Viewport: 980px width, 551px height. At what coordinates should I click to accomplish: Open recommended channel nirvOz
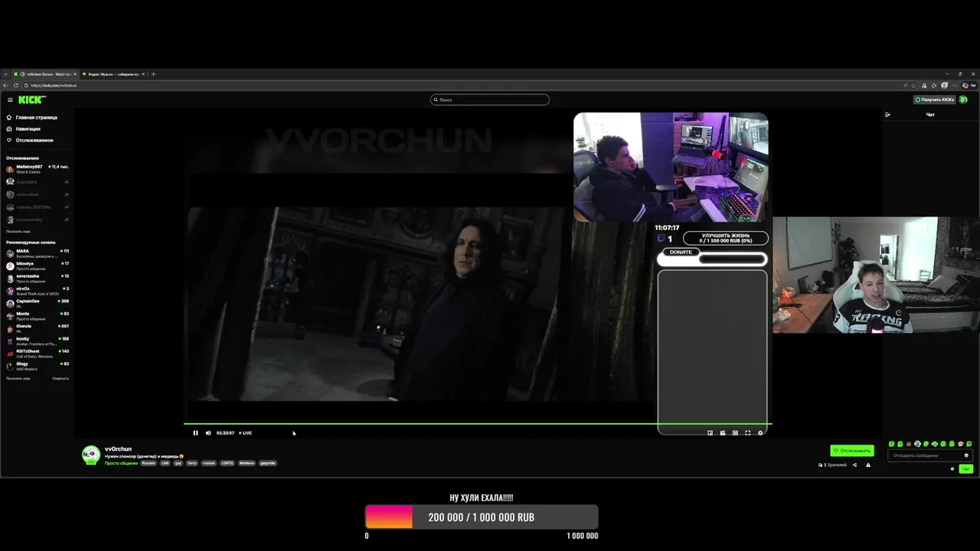38,291
